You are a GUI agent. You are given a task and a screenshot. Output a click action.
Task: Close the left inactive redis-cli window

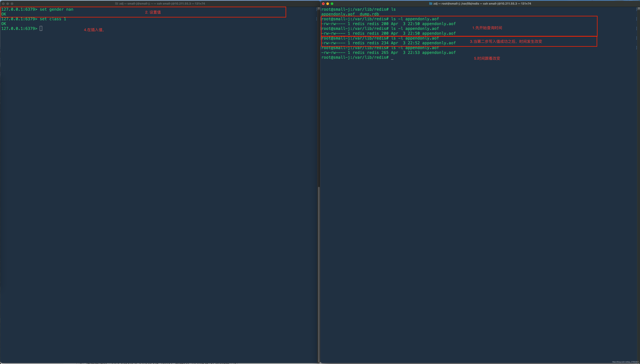point(3,3)
